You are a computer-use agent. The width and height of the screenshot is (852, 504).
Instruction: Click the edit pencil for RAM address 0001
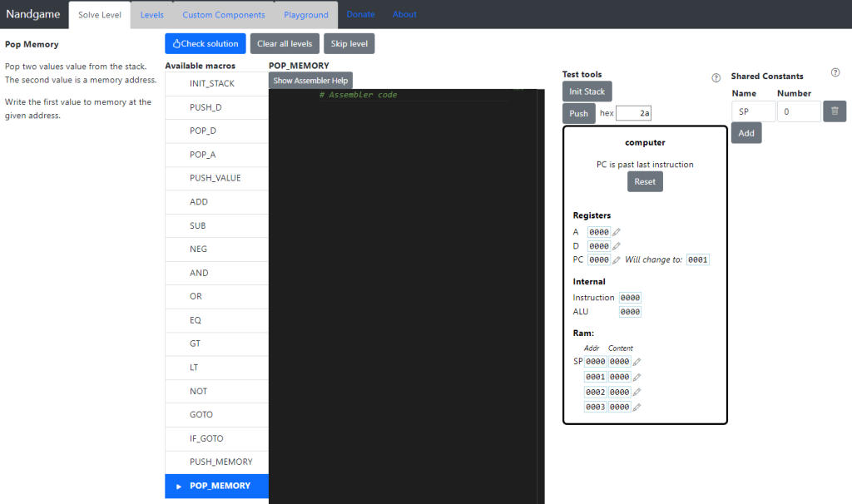click(x=637, y=377)
